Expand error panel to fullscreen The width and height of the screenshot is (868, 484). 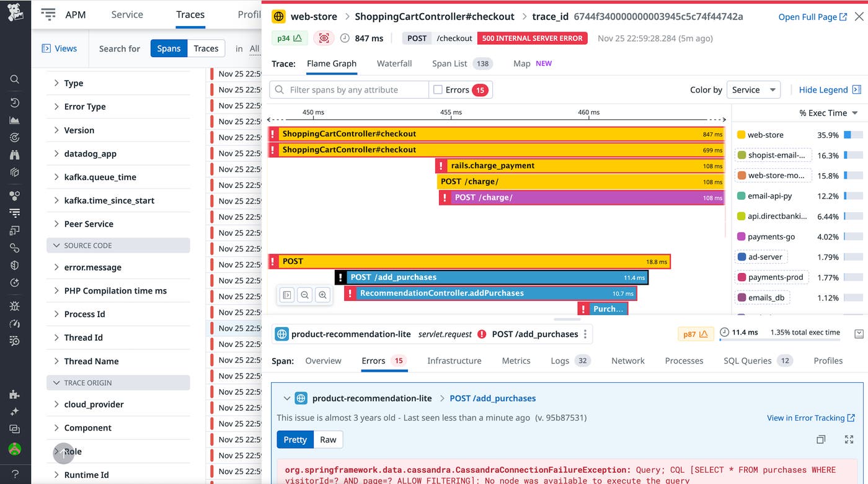click(849, 439)
